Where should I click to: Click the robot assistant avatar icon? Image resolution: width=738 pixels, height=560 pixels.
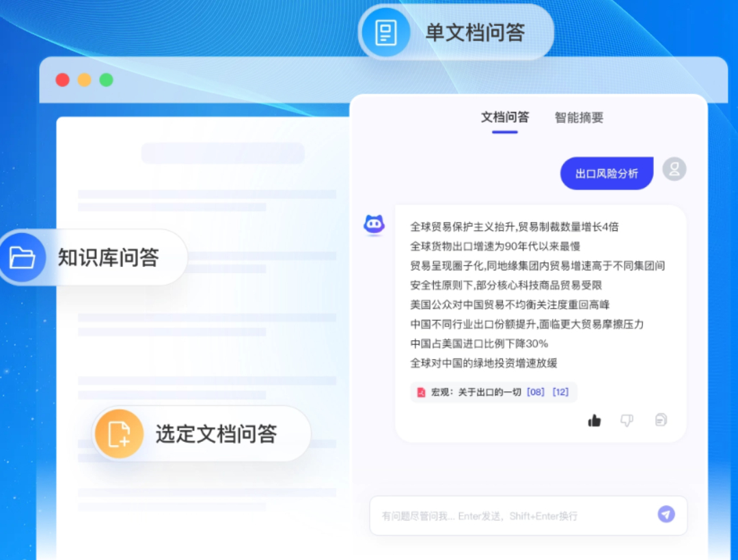pyautogui.click(x=374, y=224)
